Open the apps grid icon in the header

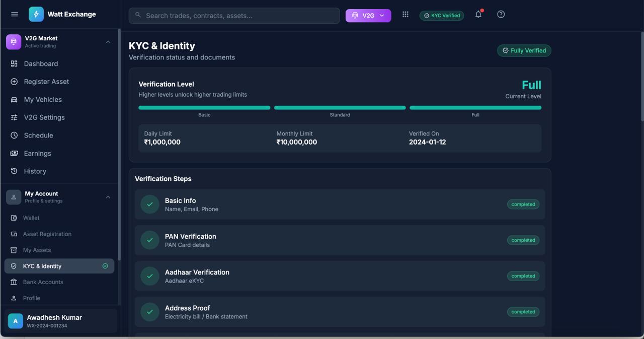tap(406, 14)
